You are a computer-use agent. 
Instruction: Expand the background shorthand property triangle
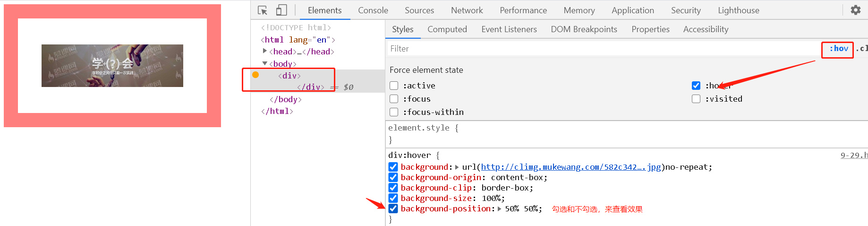(457, 167)
